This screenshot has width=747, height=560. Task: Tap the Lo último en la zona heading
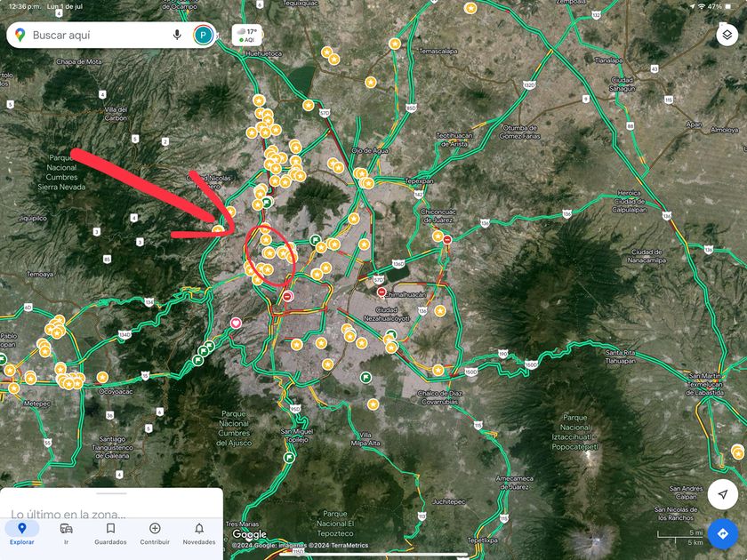pos(68,515)
